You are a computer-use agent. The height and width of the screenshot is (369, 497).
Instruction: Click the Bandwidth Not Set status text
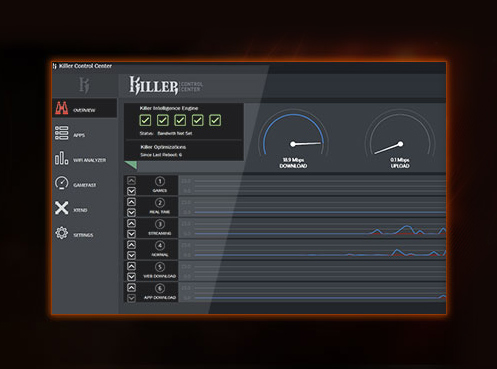175,133
